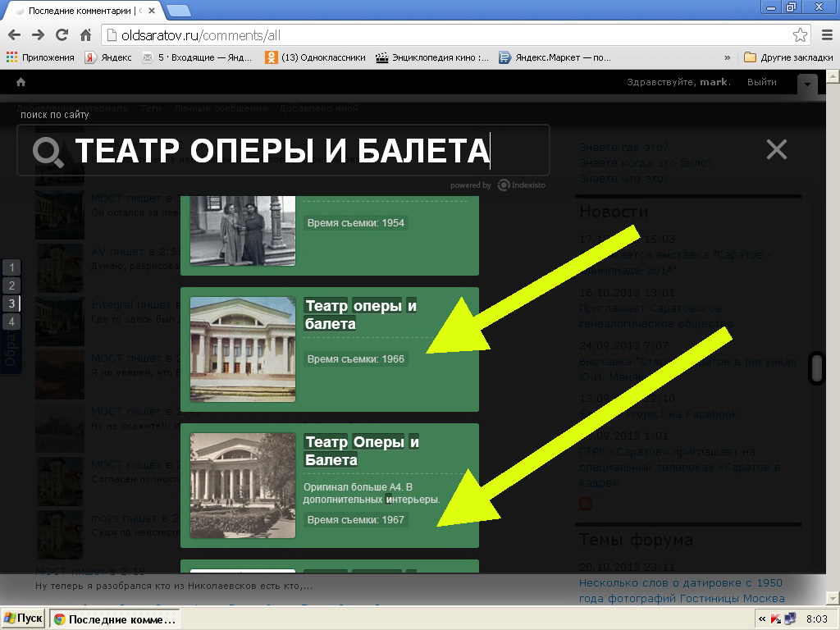Open the Apps bookmark shortcut
Viewport: 840px width, 630px height.
tap(40, 57)
